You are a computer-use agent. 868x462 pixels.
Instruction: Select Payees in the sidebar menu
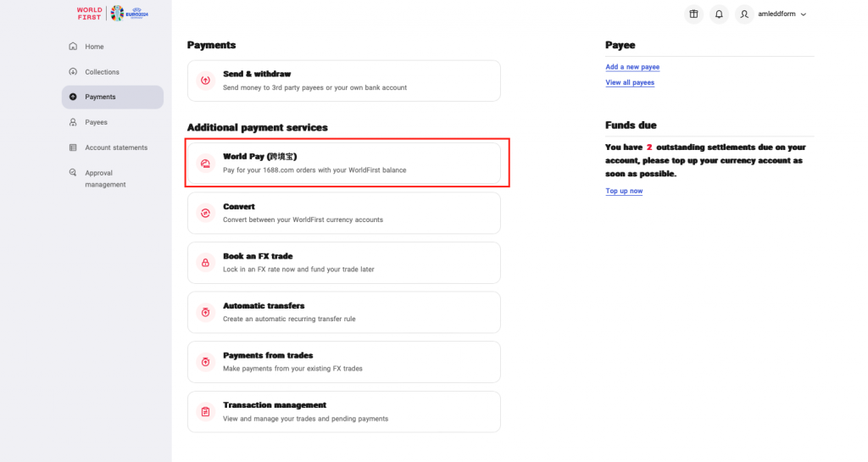[x=96, y=122]
